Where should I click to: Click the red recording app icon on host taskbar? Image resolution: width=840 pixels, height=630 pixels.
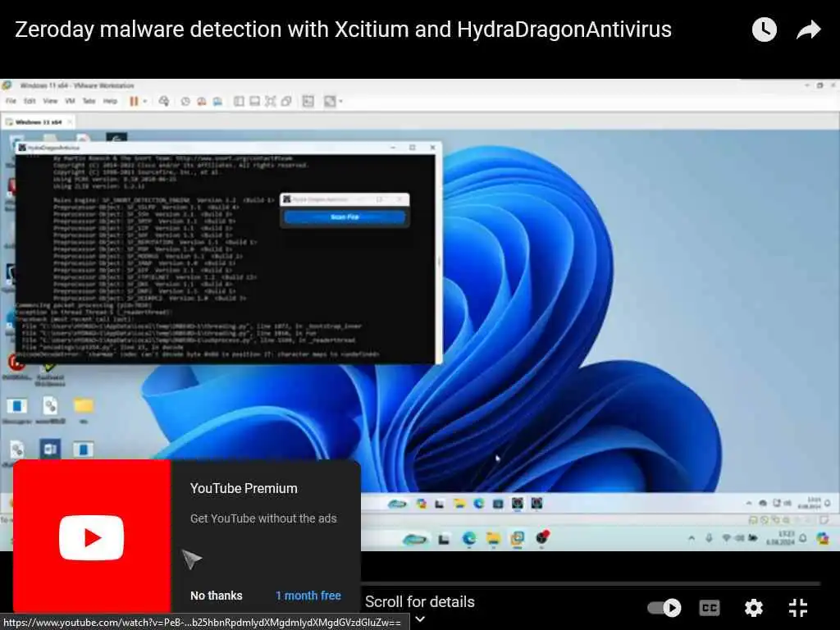[x=541, y=537]
